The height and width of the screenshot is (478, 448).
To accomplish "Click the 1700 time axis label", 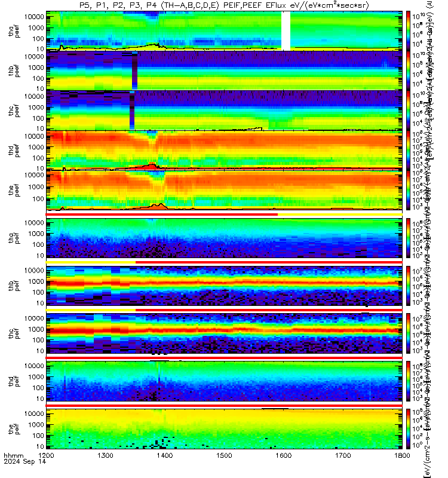I will (343, 455).
